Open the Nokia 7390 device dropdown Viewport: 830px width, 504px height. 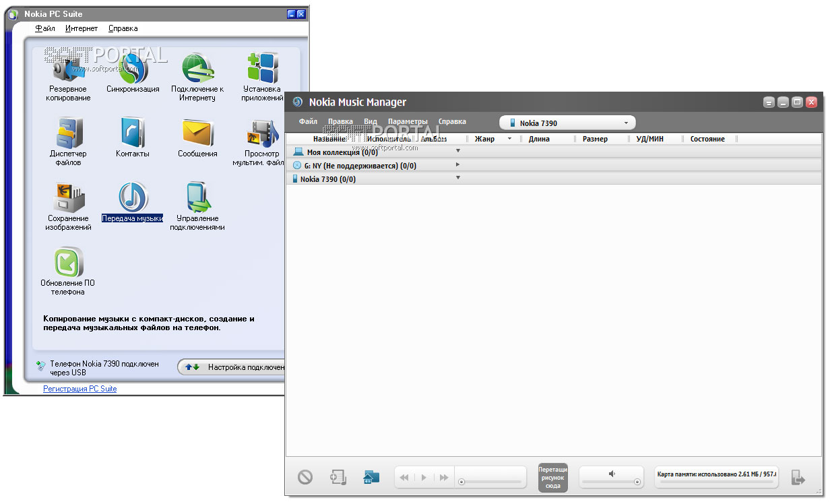[x=567, y=123]
